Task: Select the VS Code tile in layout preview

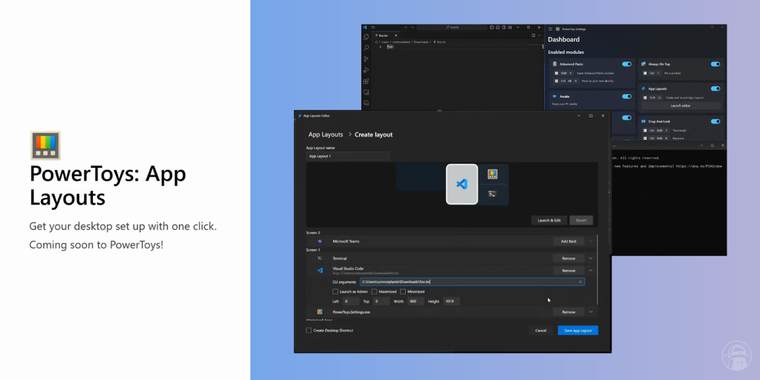Action: click(462, 184)
